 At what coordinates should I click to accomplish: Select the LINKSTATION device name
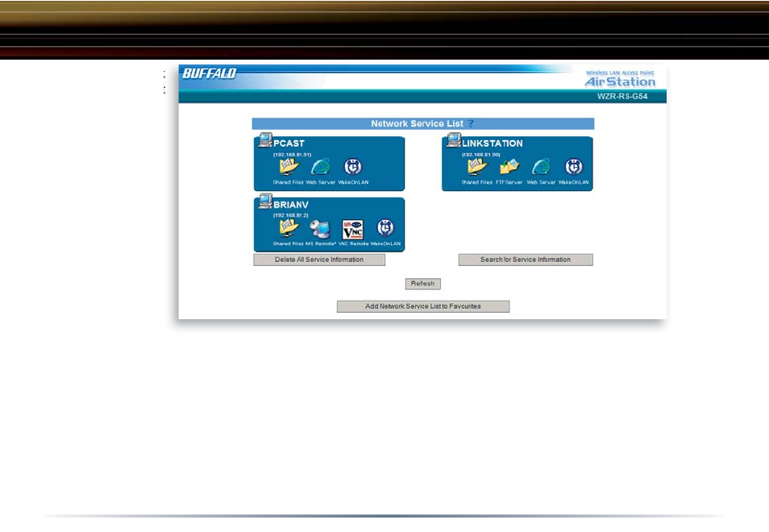click(493, 143)
